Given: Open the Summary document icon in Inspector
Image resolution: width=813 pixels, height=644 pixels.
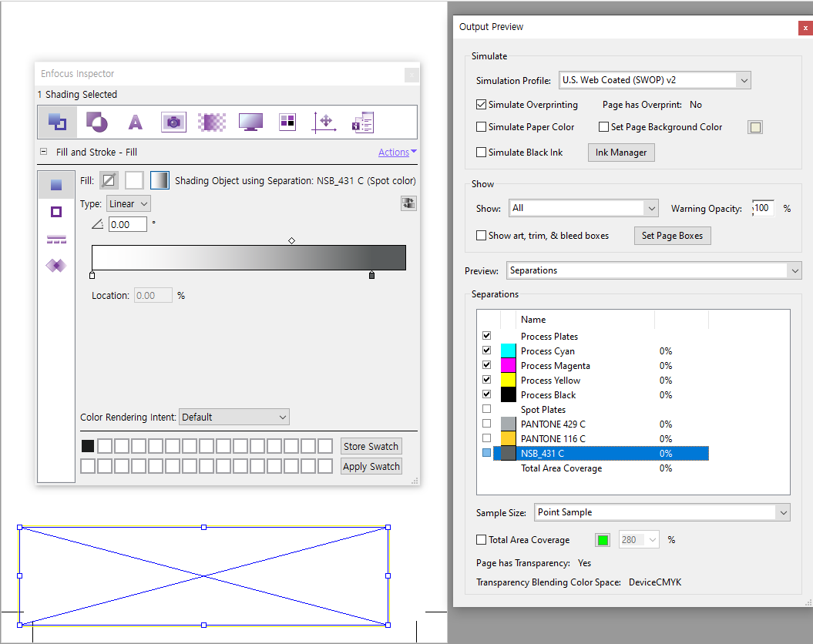Looking at the screenshot, I should 363,122.
